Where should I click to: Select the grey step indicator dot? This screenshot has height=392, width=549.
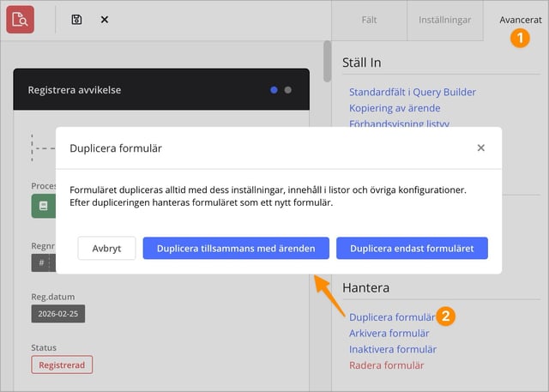(x=288, y=90)
